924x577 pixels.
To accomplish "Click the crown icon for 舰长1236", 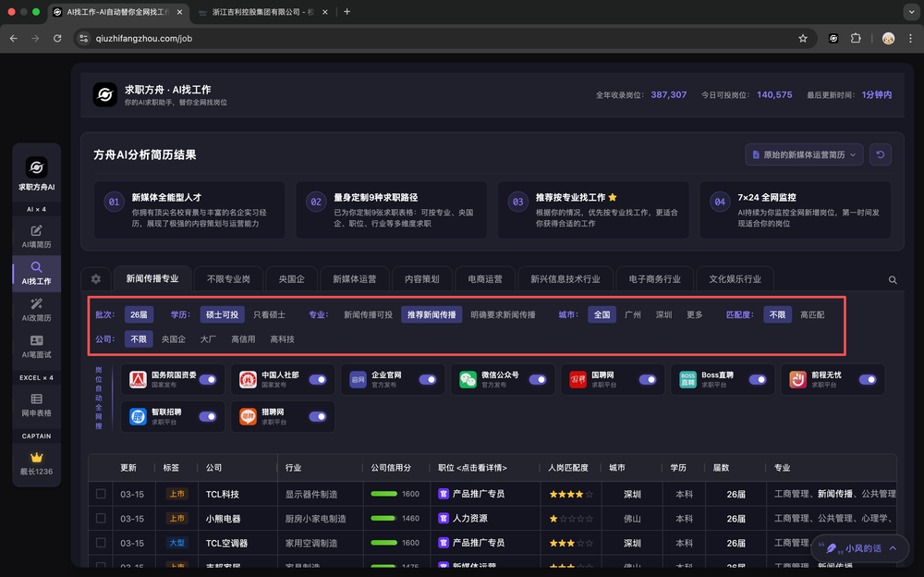I will click(x=37, y=458).
